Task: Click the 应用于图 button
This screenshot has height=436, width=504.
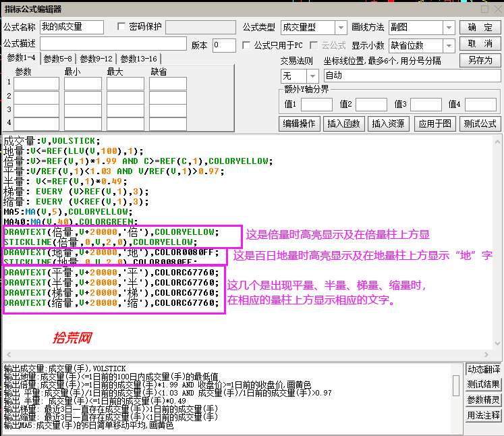Action: 435,124
